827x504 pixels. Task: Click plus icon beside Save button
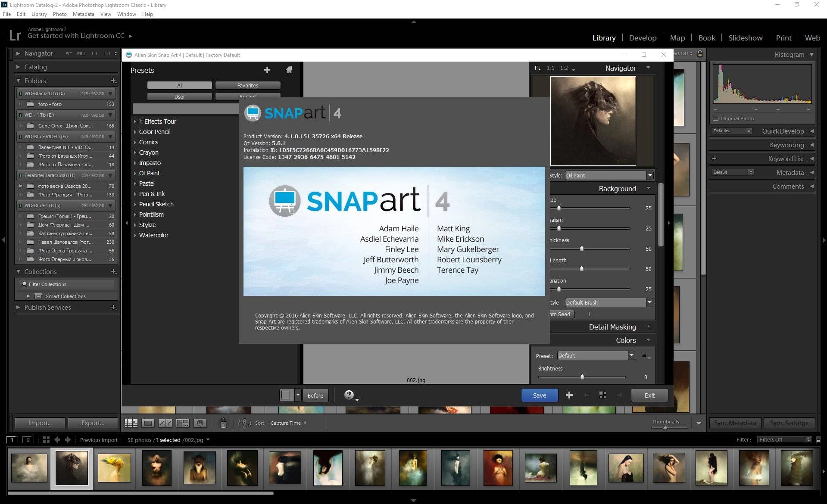click(x=569, y=395)
